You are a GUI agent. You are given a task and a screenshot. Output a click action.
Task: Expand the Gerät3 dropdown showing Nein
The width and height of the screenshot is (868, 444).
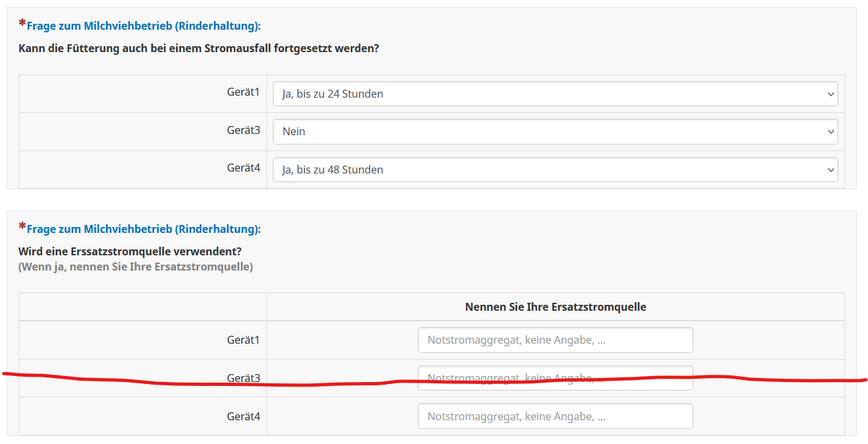click(555, 131)
